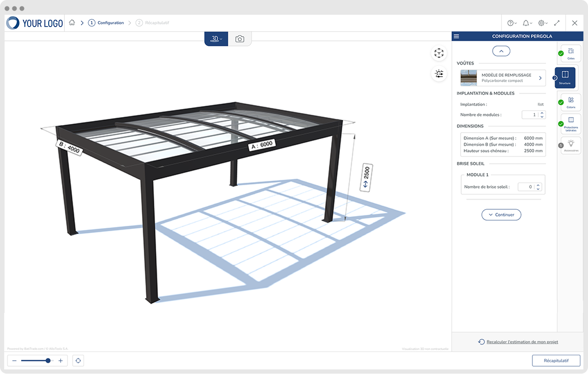Open the scene display settings icon
The height and width of the screenshot is (374, 588).
click(439, 73)
